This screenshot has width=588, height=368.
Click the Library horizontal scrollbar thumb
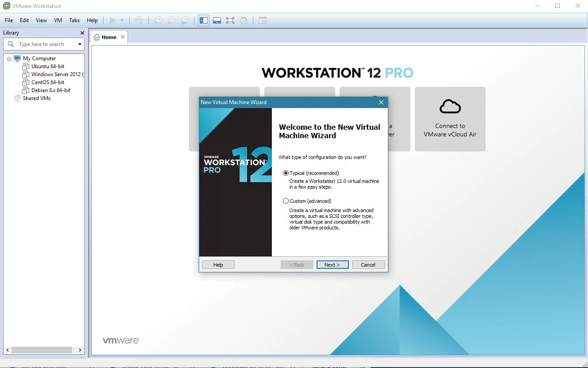[x=42, y=350]
